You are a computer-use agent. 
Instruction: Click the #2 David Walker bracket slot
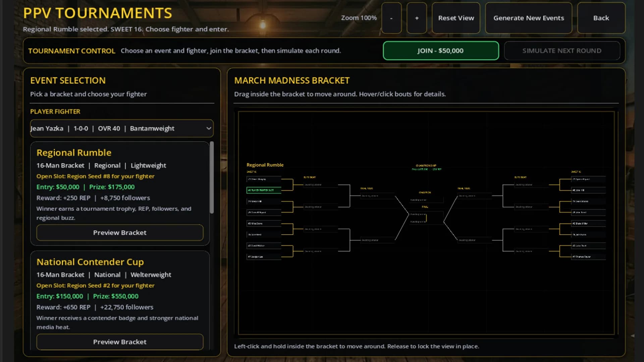[264, 246]
